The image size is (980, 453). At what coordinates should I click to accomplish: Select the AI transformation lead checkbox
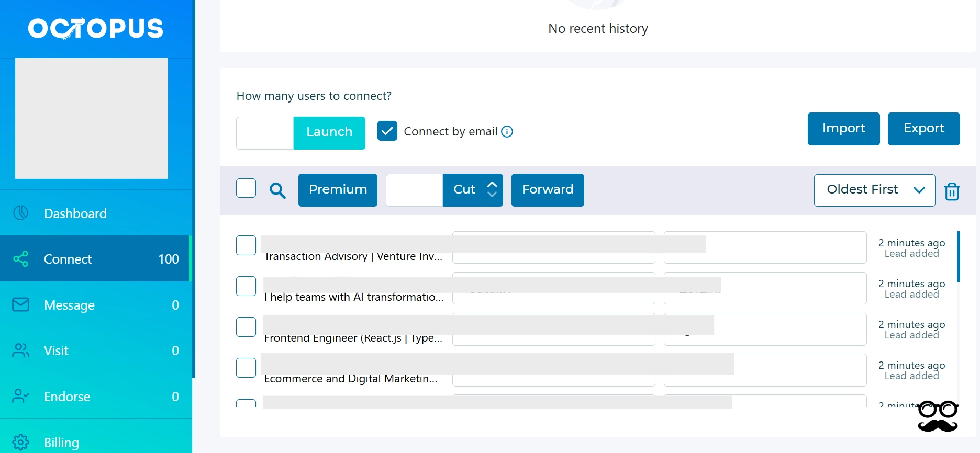(246, 286)
